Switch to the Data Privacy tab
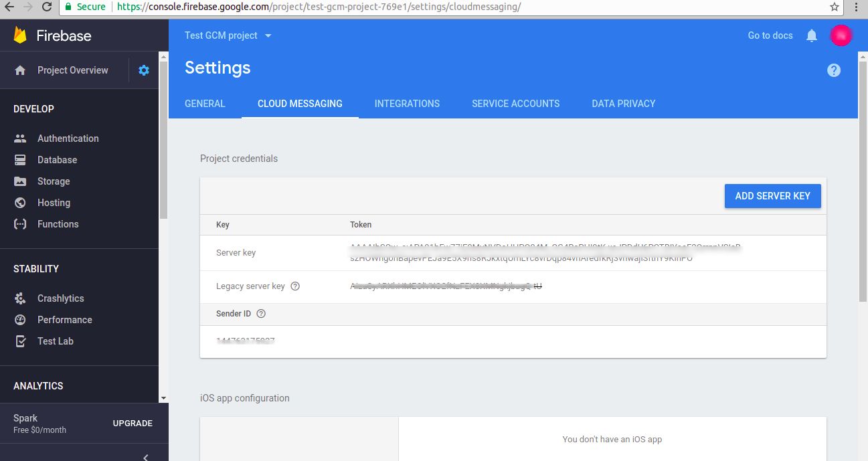This screenshot has height=461, width=868. tap(624, 104)
